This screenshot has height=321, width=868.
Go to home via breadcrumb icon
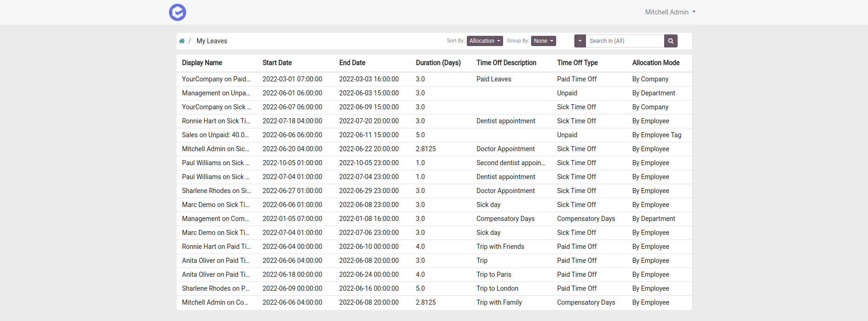pyautogui.click(x=182, y=41)
